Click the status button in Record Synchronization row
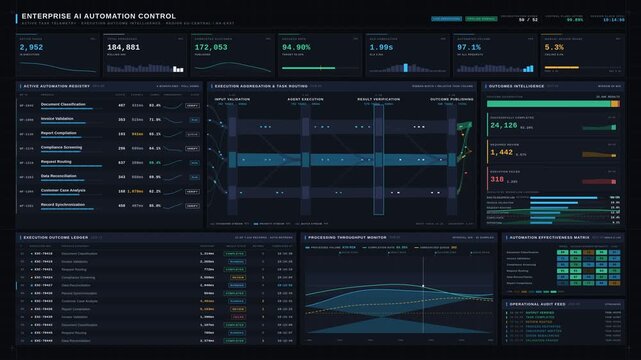Screen dimensions: 641x360 192,206
